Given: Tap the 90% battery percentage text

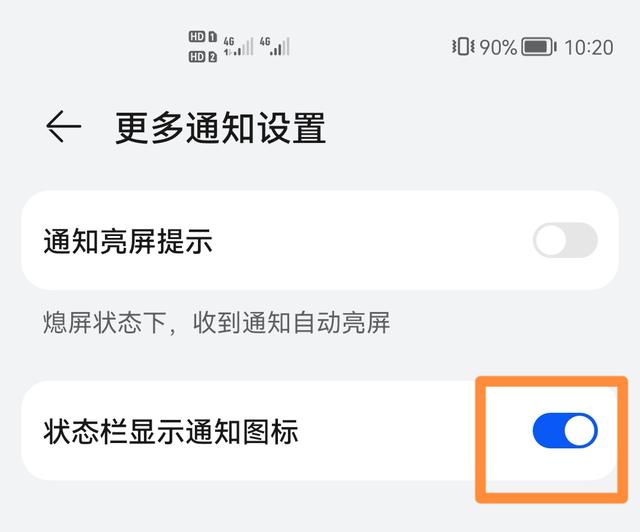Looking at the screenshot, I should point(498,47).
